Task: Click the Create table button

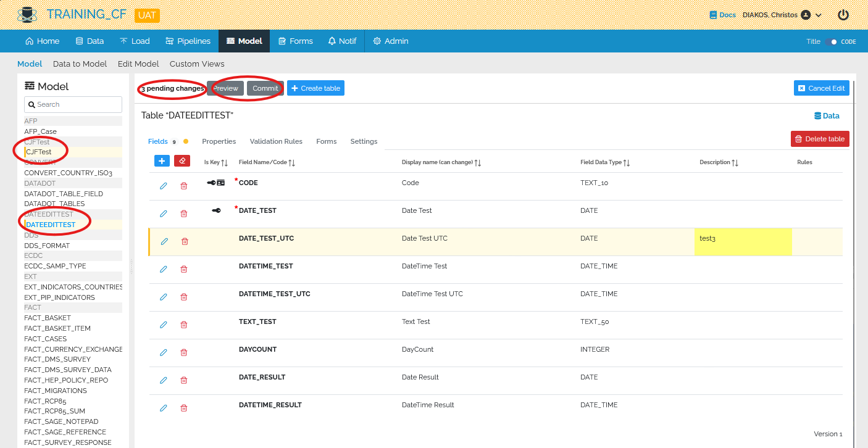Action: [315, 88]
